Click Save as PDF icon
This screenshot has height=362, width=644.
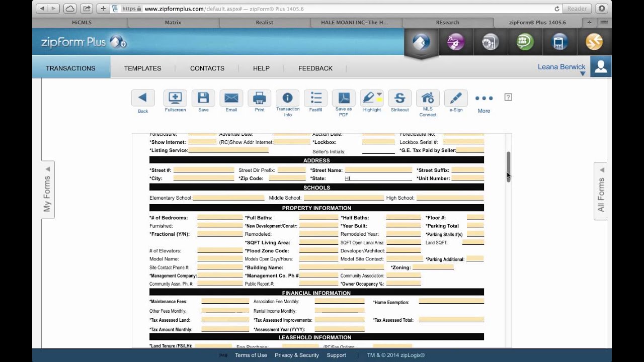tap(344, 98)
